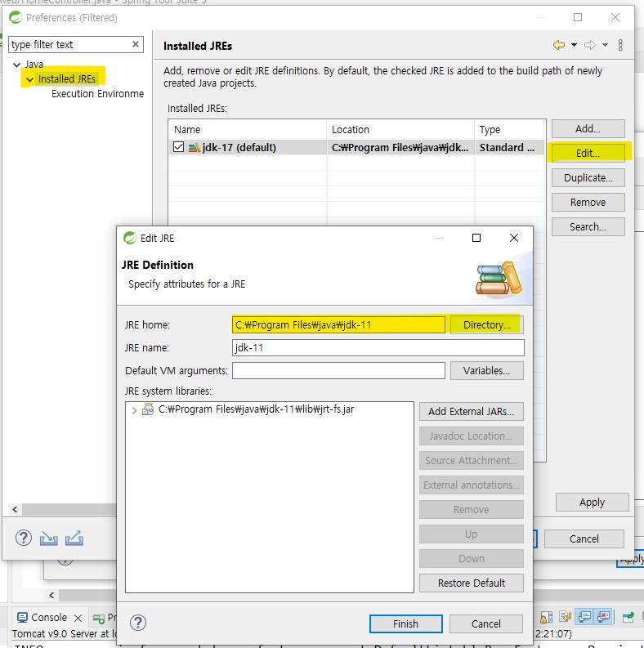
Task: Open the forward history dropdown arrow
Action: 605,45
